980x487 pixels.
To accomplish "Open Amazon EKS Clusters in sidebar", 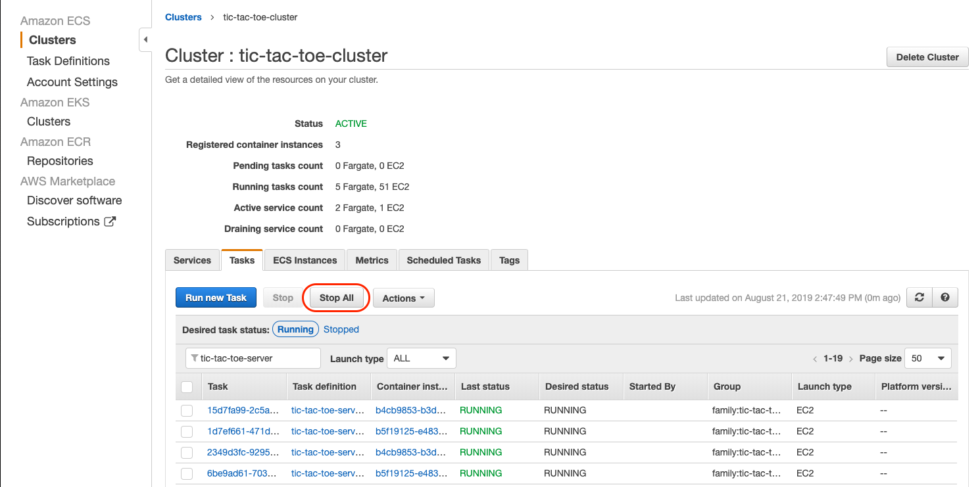I will 49,122.
